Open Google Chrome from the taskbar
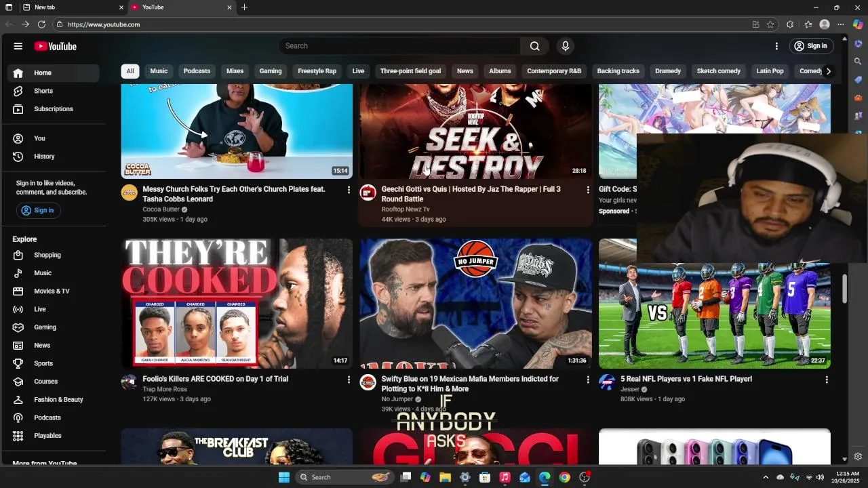The width and height of the screenshot is (868, 488). point(564,477)
